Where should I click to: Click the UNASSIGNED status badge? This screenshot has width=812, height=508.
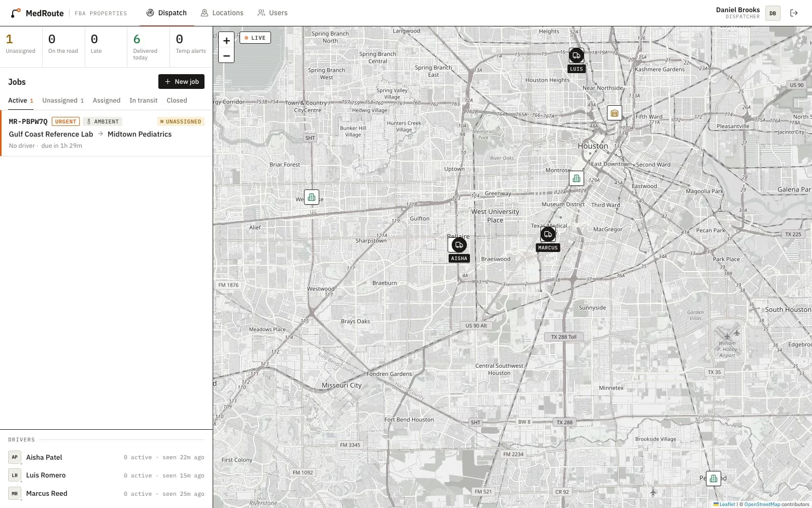tap(181, 121)
